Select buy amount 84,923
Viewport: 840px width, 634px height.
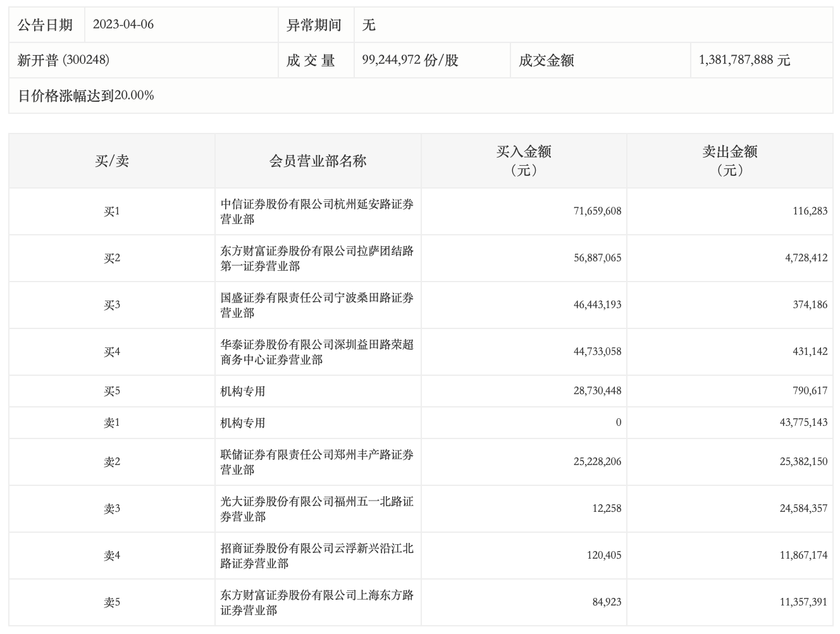click(x=607, y=602)
